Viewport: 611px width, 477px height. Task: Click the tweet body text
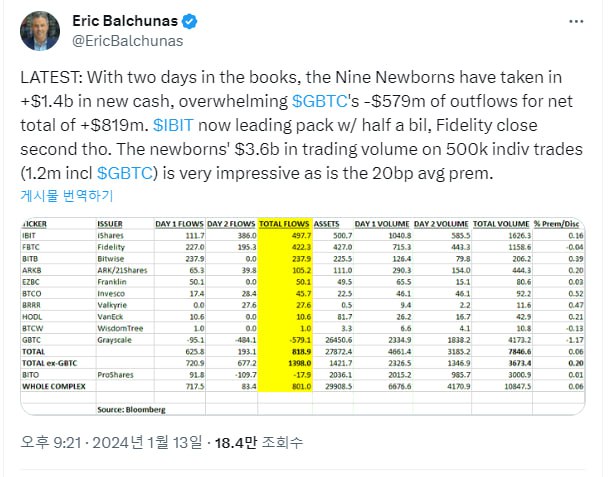click(302, 125)
